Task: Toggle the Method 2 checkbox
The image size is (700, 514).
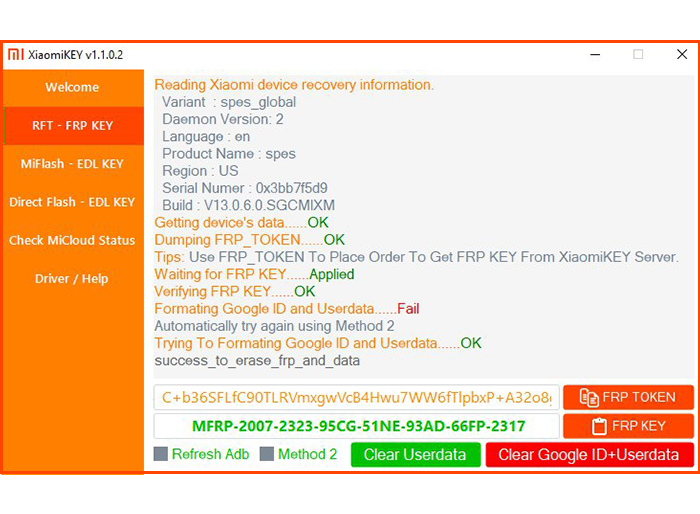Action: click(267, 454)
